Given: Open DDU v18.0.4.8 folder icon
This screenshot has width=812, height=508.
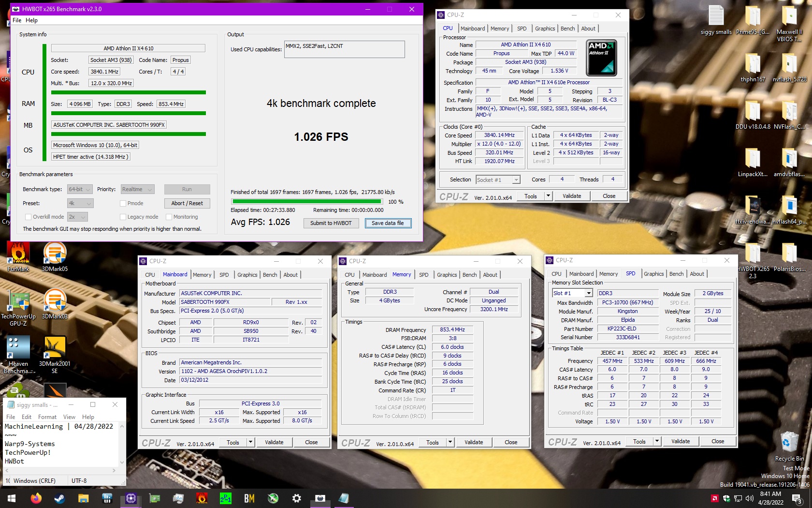Looking at the screenshot, I should (753, 115).
